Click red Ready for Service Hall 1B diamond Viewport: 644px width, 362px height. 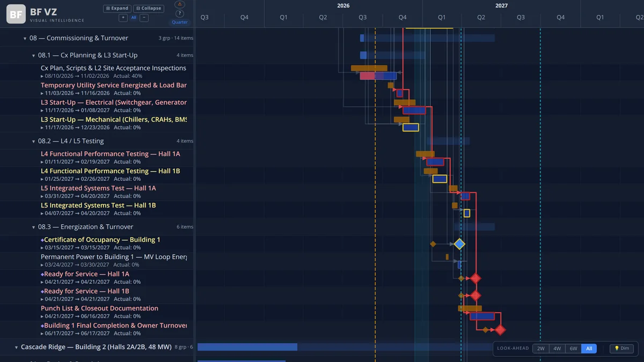tap(475, 295)
